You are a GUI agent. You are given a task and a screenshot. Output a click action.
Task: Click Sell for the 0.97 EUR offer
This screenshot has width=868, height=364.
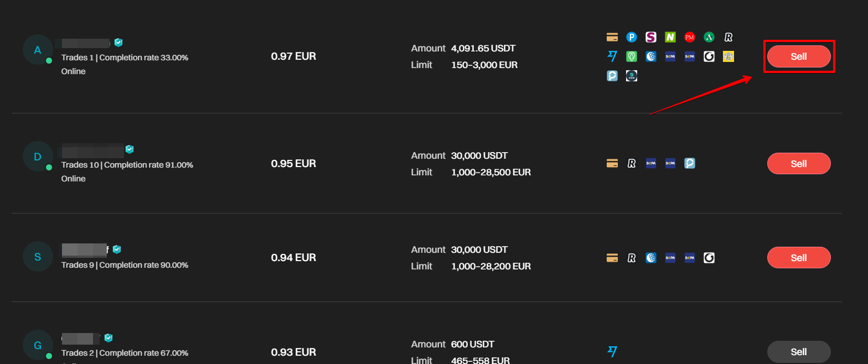tap(799, 56)
